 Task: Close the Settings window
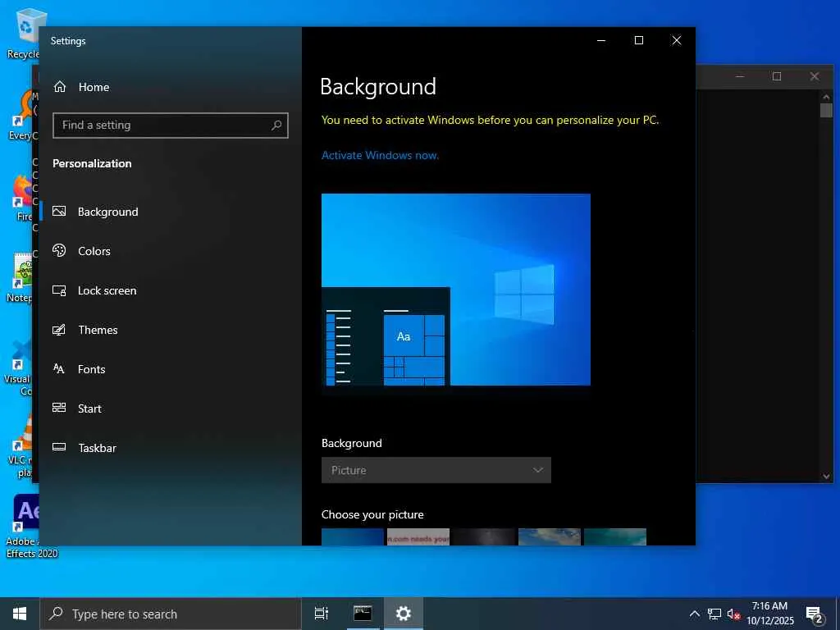click(x=677, y=41)
